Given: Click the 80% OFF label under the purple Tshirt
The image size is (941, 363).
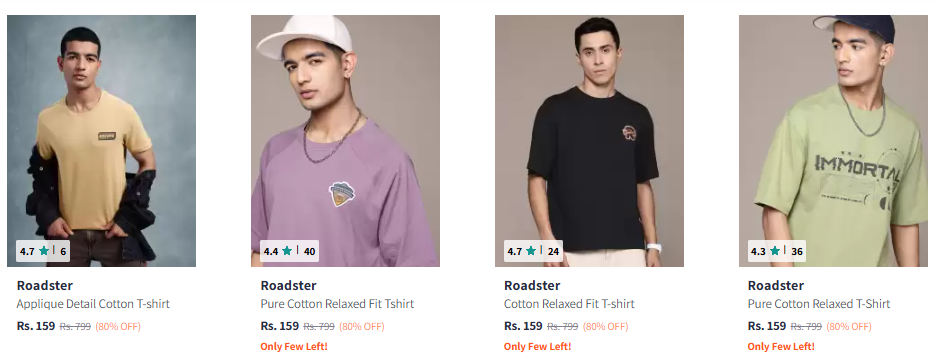Looking at the screenshot, I should [362, 327].
